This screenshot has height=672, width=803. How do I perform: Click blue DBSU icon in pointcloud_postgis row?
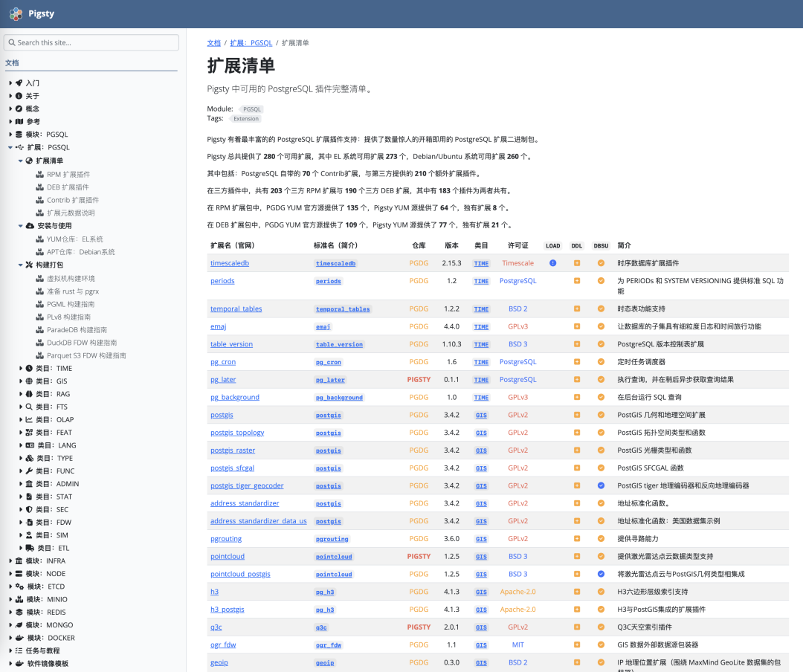(x=601, y=574)
